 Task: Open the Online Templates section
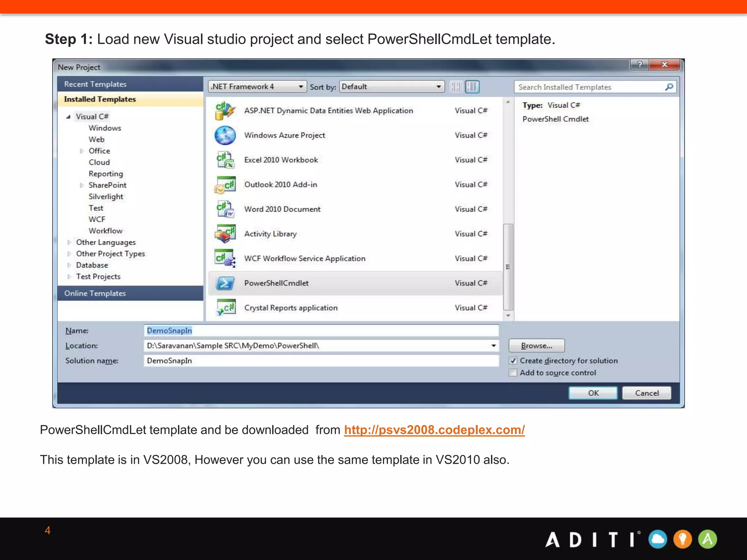[x=130, y=293]
